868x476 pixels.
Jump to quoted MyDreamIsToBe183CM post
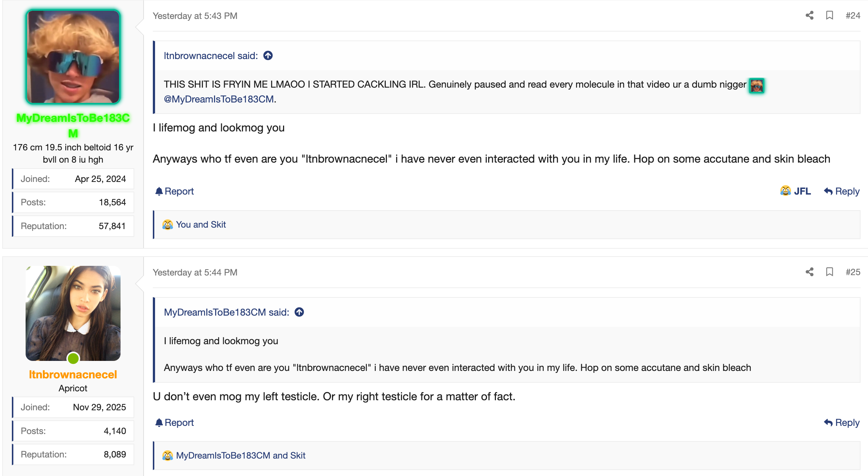pos(299,312)
